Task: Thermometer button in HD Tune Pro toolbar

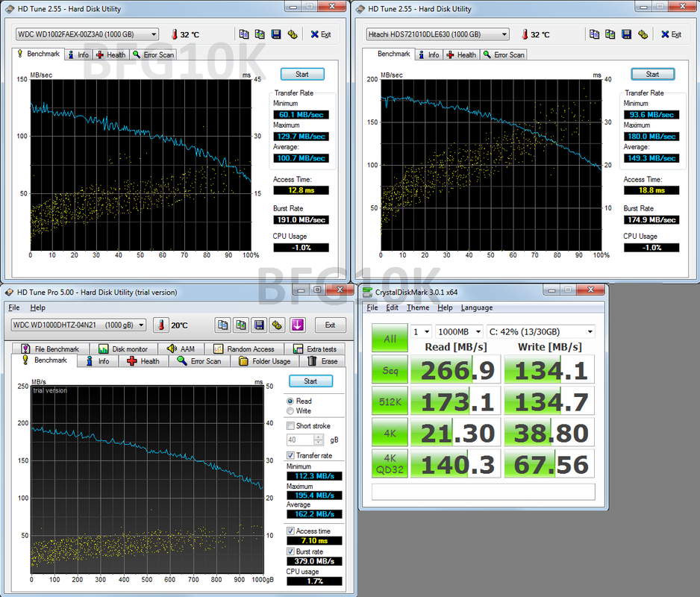Action: click(x=161, y=325)
